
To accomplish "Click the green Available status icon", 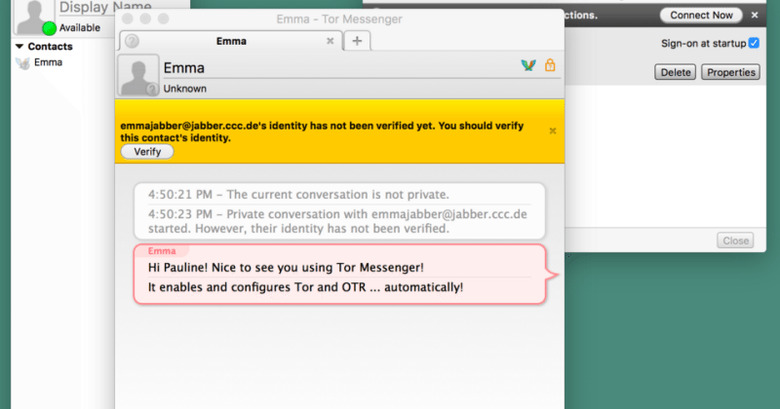I will coord(49,28).
